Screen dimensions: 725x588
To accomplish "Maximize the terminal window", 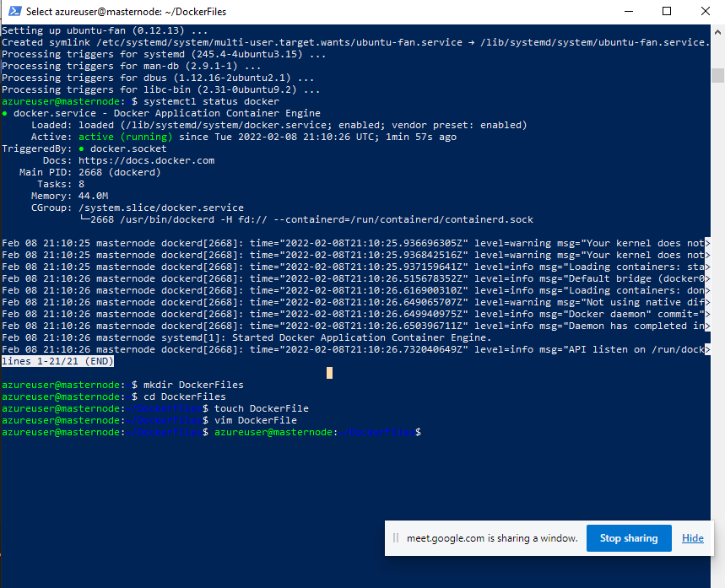I will point(667,12).
